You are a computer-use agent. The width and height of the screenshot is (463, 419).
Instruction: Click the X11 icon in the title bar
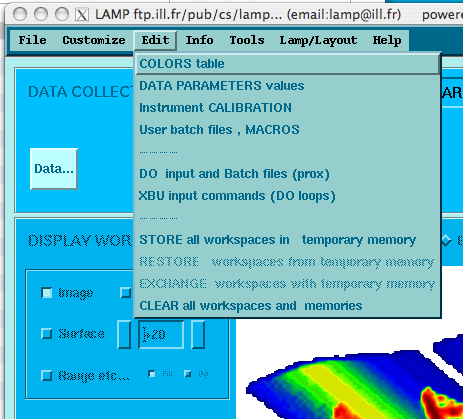point(82,15)
